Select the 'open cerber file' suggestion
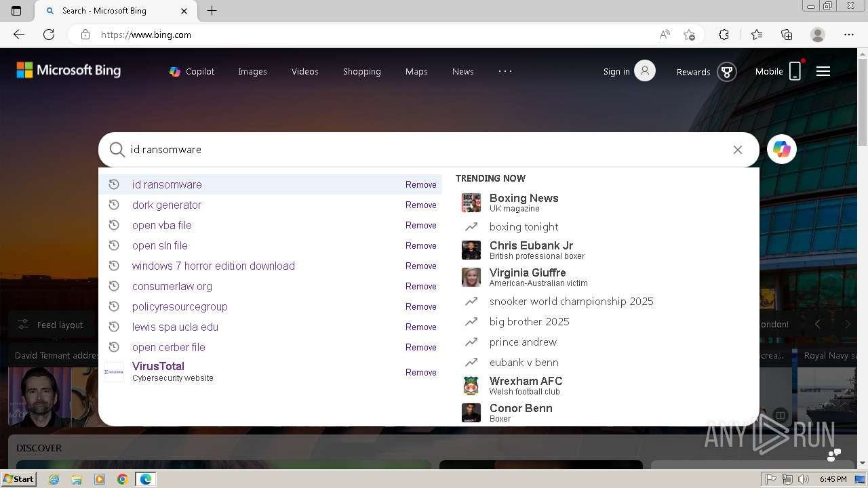 [x=271, y=347]
